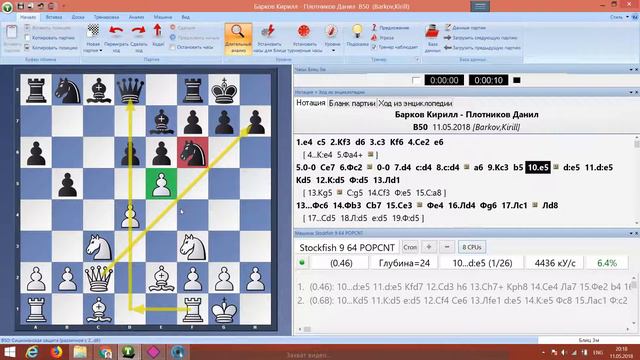Toggle the Stop Clocks checkbox
This screenshot has height=360, width=640.
[173, 47]
